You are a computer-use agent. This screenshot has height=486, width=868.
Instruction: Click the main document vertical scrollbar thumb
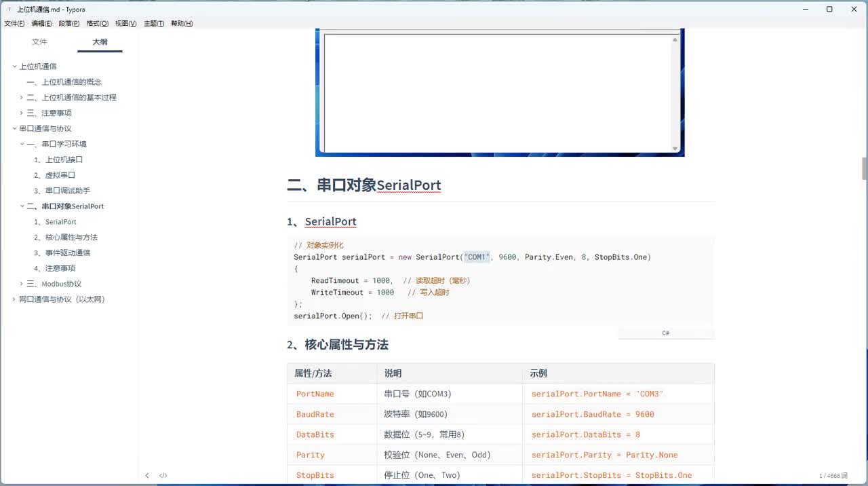click(864, 168)
